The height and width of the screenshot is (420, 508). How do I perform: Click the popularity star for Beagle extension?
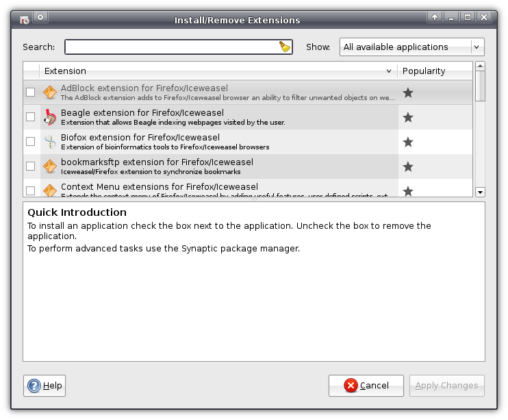pos(408,117)
